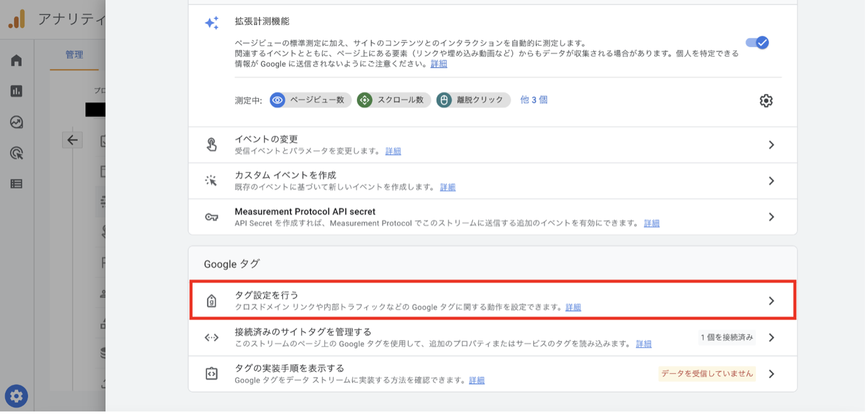Open Reports bar chart icon in sidebar

click(x=16, y=91)
